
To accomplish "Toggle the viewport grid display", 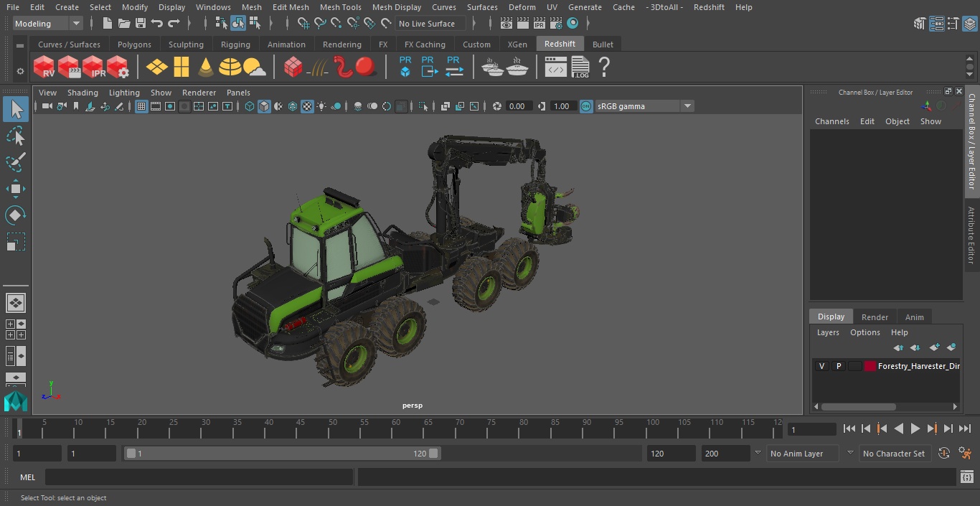I will tap(141, 106).
